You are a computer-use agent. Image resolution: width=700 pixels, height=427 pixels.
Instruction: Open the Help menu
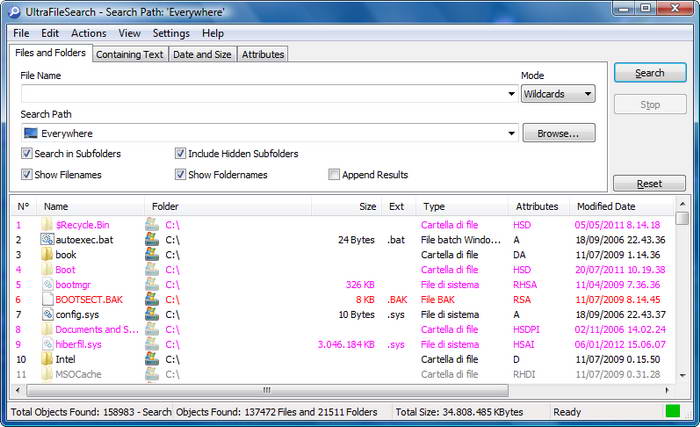click(x=212, y=33)
